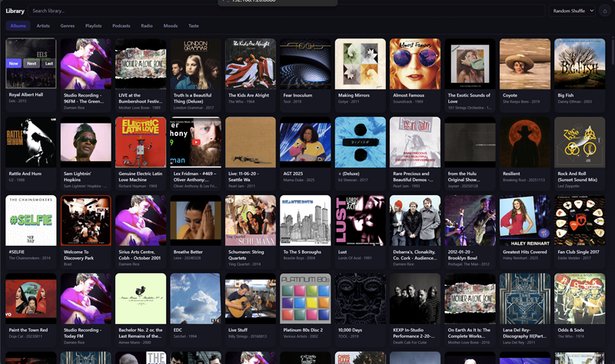The image size is (615, 364).
Task: Click 'KEXP In-Studio Performance' title
Action: click(x=412, y=333)
